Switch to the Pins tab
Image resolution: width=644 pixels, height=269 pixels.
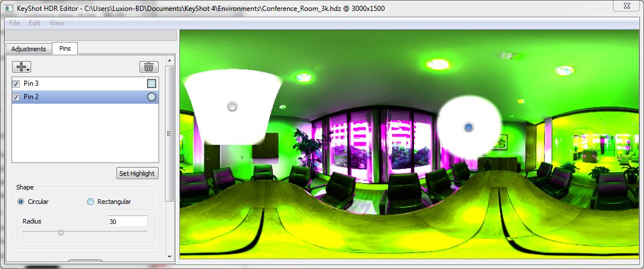pos(65,48)
